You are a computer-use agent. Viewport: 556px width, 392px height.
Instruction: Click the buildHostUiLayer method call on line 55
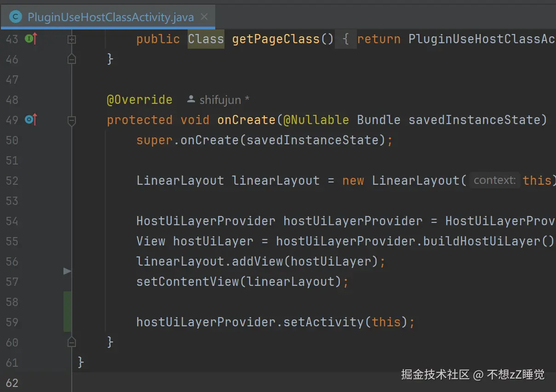pos(482,241)
